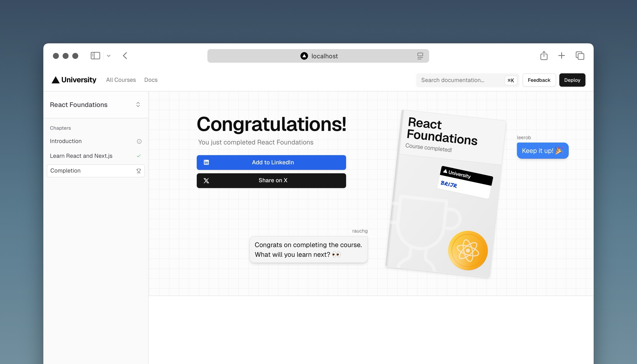Click the ⌘K shortcut badge
The height and width of the screenshot is (364, 637).
(x=511, y=80)
